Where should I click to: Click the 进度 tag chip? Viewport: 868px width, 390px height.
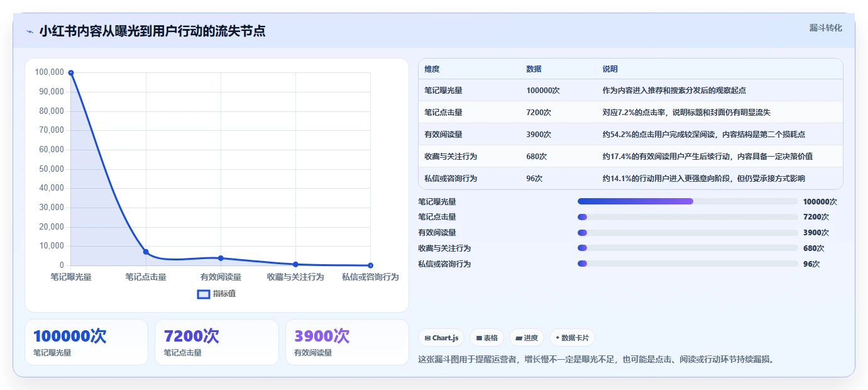pos(527,338)
